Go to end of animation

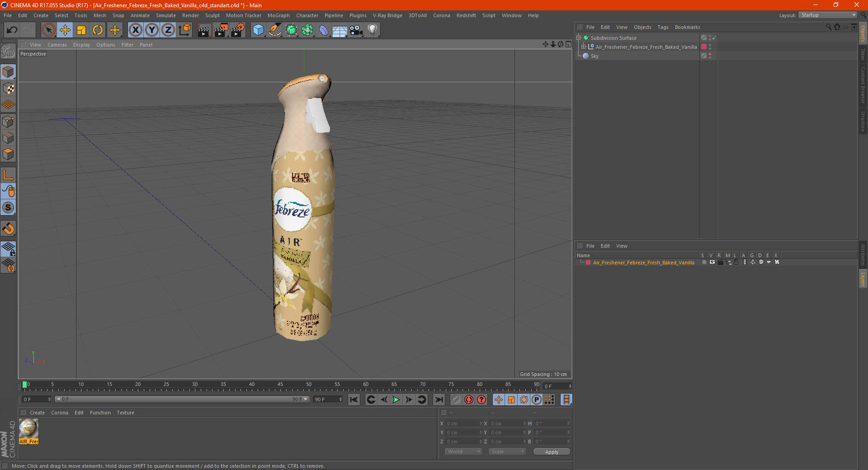(x=439, y=399)
